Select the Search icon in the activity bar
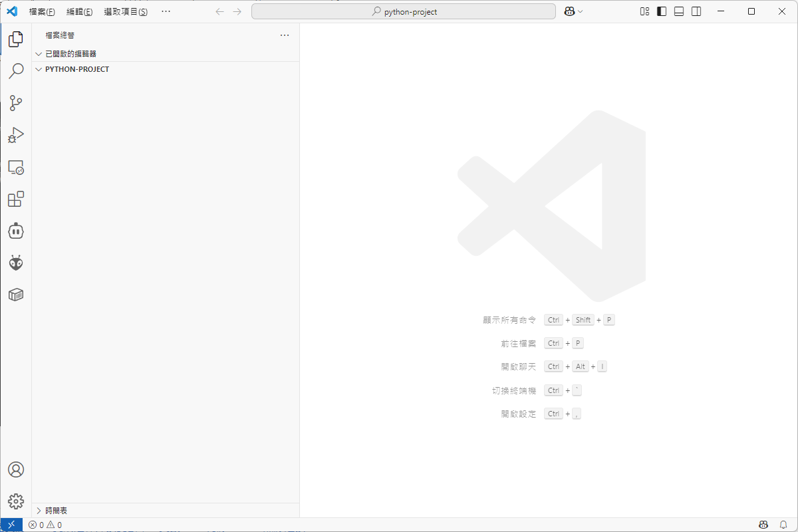 pyautogui.click(x=16, y=70)
